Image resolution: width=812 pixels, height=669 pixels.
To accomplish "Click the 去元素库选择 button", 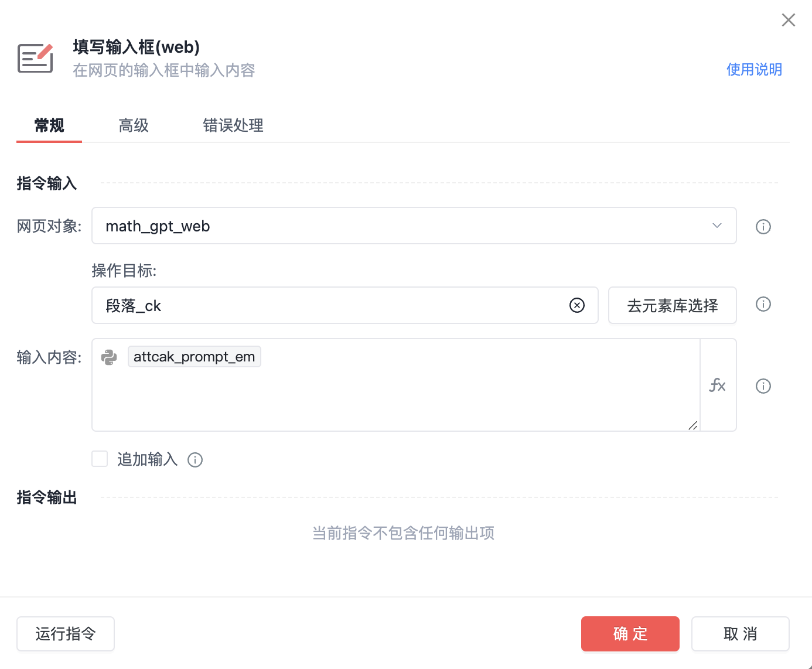I will 672,305.
